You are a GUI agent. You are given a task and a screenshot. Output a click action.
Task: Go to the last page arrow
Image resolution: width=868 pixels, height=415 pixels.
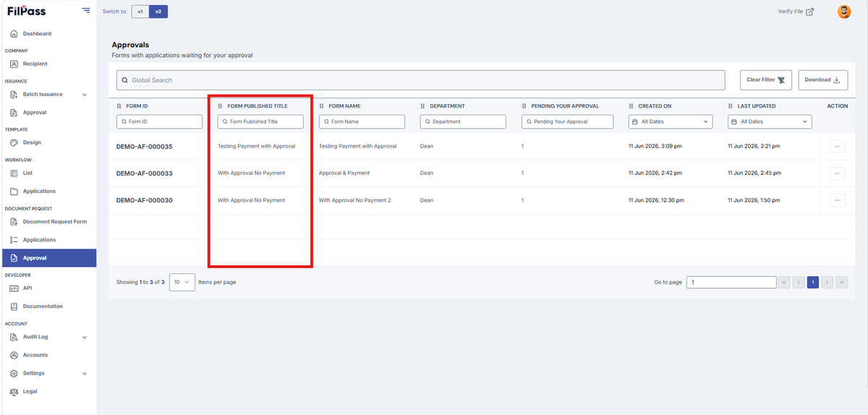point(842,282)
